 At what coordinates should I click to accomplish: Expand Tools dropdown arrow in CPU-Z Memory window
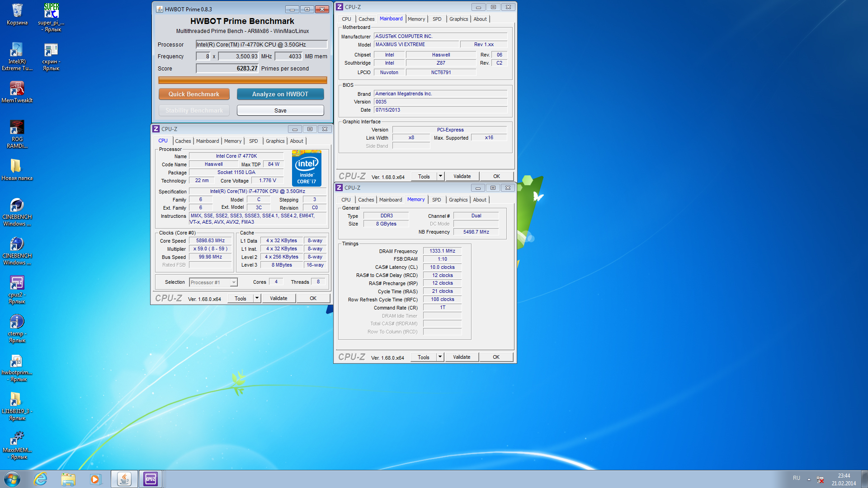pos(440,357)
